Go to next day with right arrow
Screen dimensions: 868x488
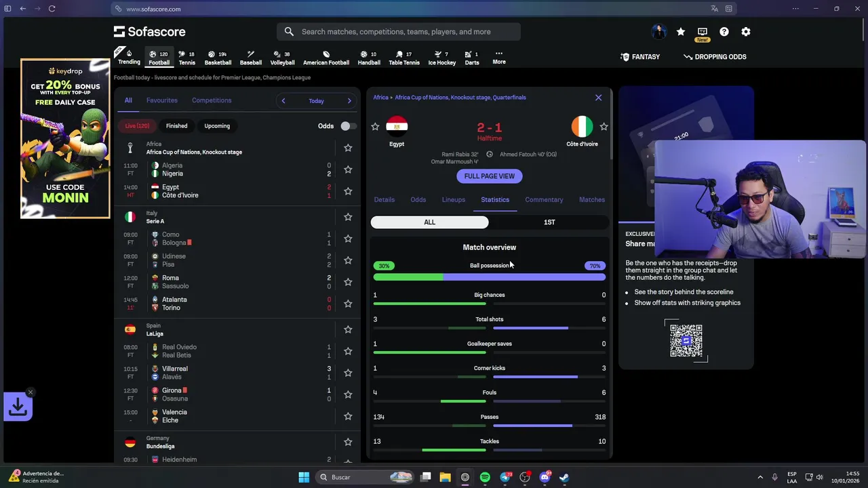click(349, 101)
